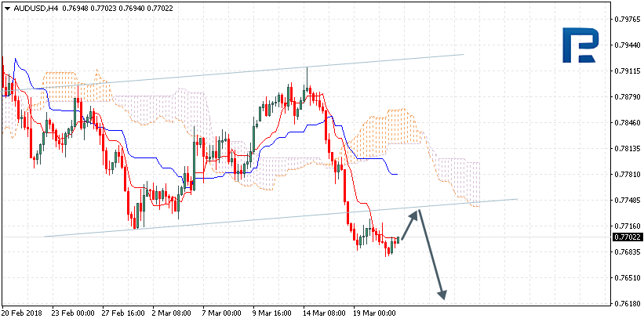Select the blue Kijun-sen line's right end

(396, 174)
